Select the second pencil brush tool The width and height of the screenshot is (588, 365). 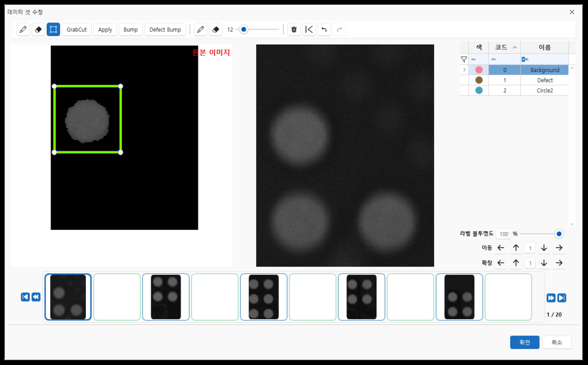click(200, 29)
